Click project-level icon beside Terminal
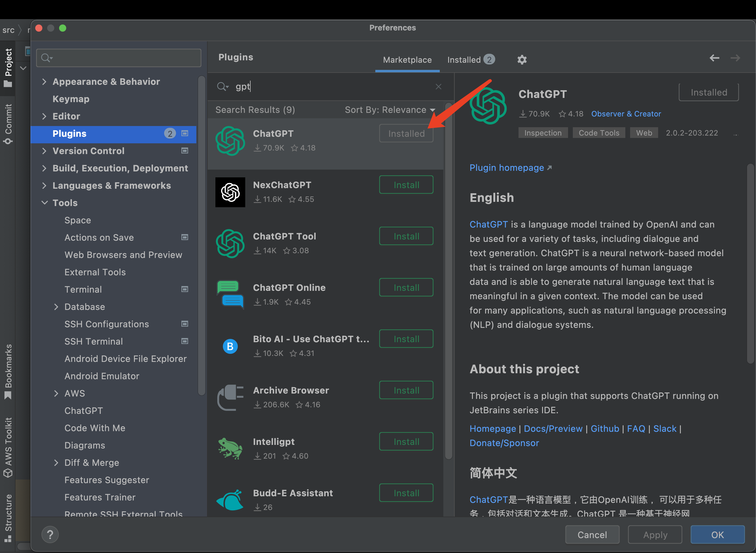 coord(185,289)
